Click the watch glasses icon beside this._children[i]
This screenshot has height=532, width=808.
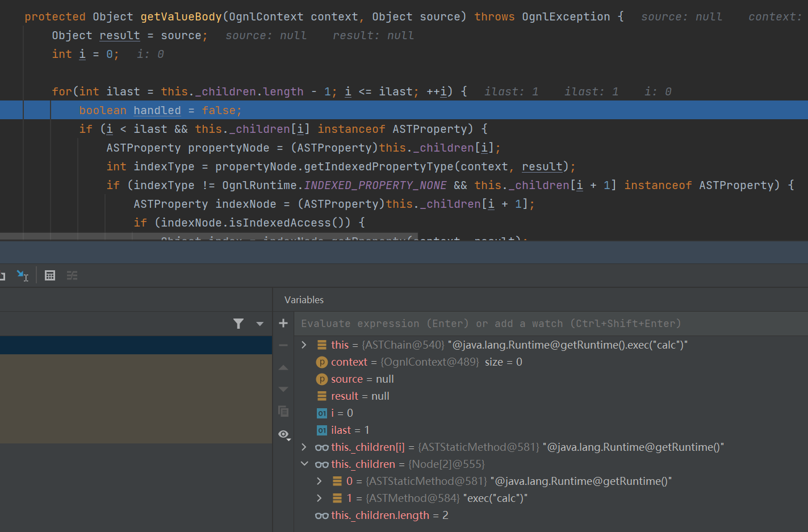[322, 447]
